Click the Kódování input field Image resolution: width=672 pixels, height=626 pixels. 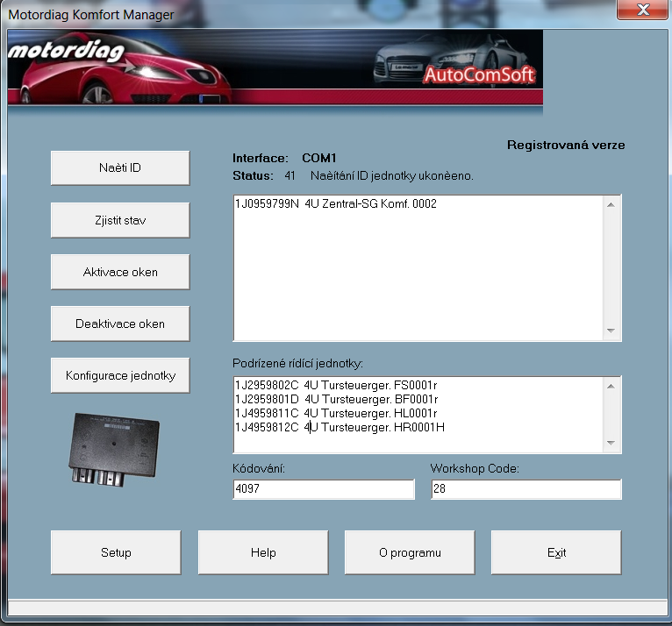click(324, 489)
